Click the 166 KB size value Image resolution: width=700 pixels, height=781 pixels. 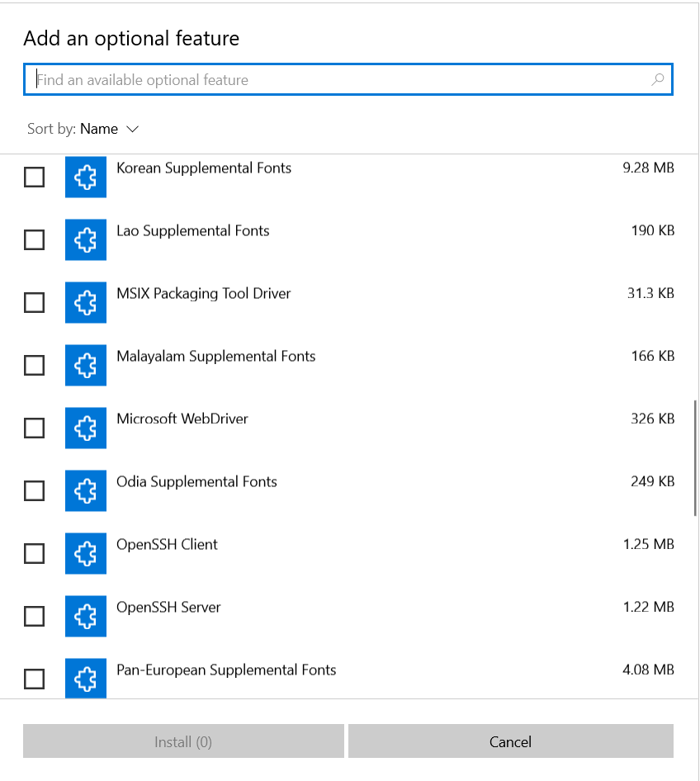coord(653,356)
